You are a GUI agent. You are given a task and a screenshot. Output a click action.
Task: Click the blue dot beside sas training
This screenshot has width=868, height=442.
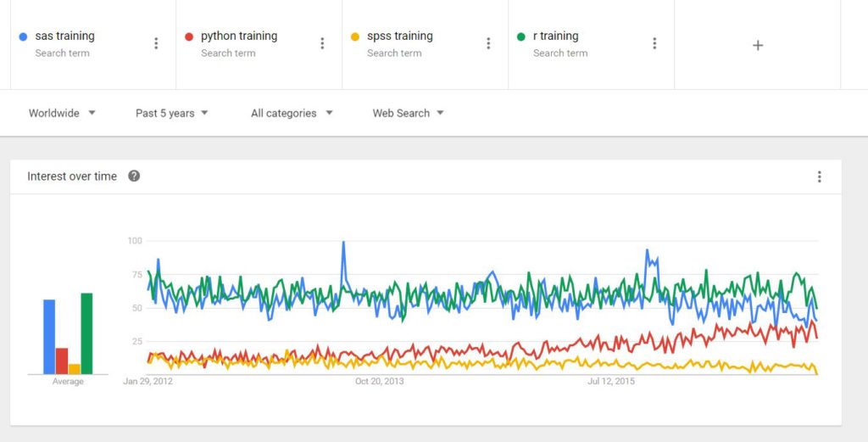point(23,36)
